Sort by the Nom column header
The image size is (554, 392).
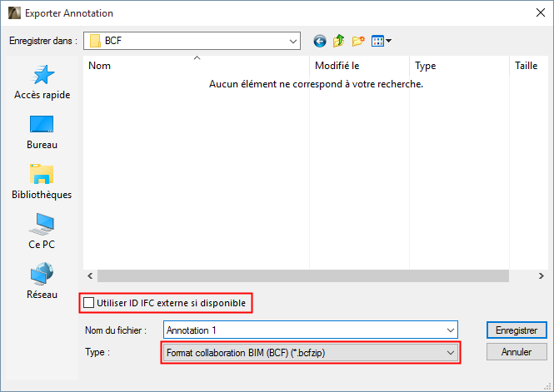197,66
